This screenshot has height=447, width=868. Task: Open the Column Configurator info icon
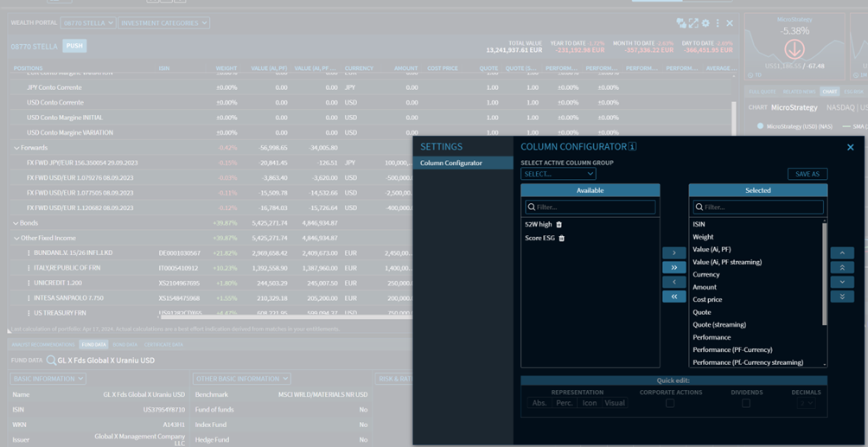pyautogui.click(x=633, y=147)
